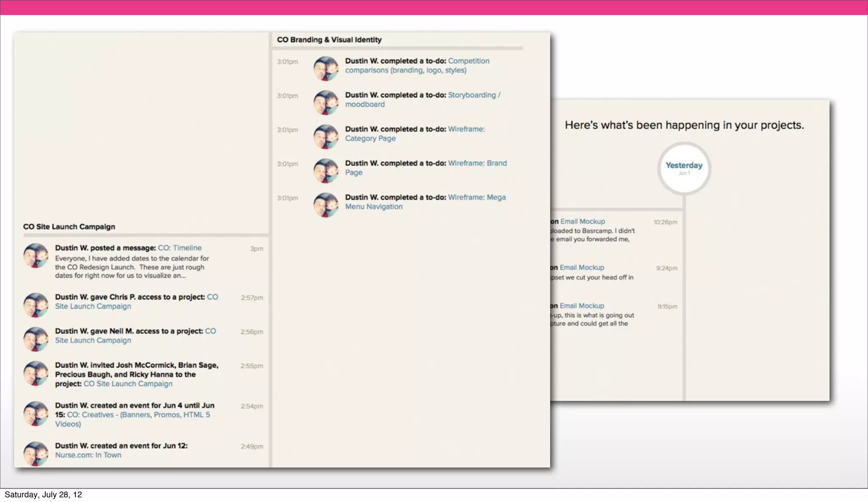Open Email Mockup comment from 9:15pm
Viewport: 868px width, 502px height.
click(x=581, y=306)
